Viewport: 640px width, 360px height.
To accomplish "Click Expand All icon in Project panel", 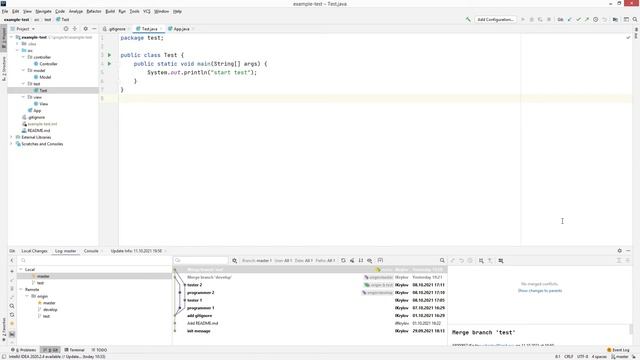I will pyautogui.click(x=75, y=29).
